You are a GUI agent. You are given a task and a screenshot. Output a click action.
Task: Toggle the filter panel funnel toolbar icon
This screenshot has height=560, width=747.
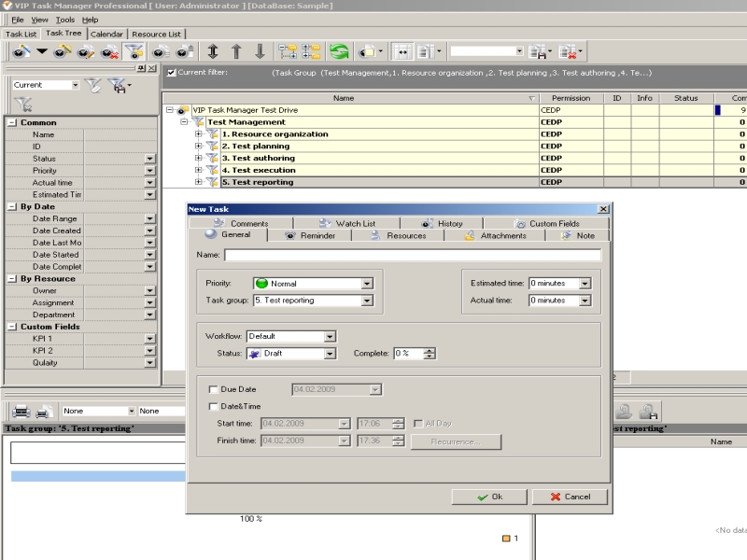coord(134,51)
